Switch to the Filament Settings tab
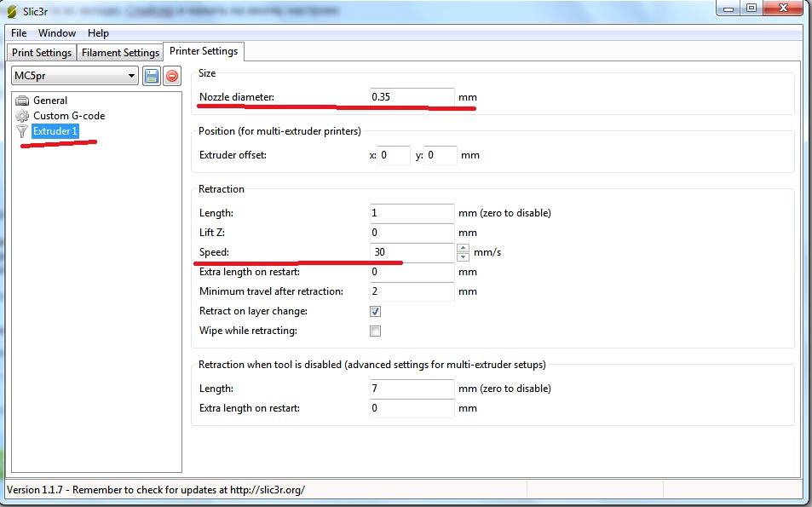 (x=120, y=53)
